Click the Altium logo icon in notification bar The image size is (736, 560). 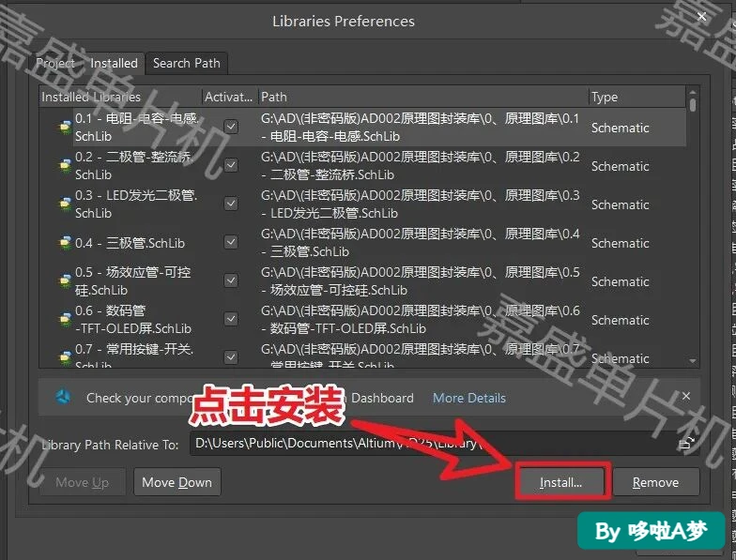pyautogui.click(x=64, y=398)
